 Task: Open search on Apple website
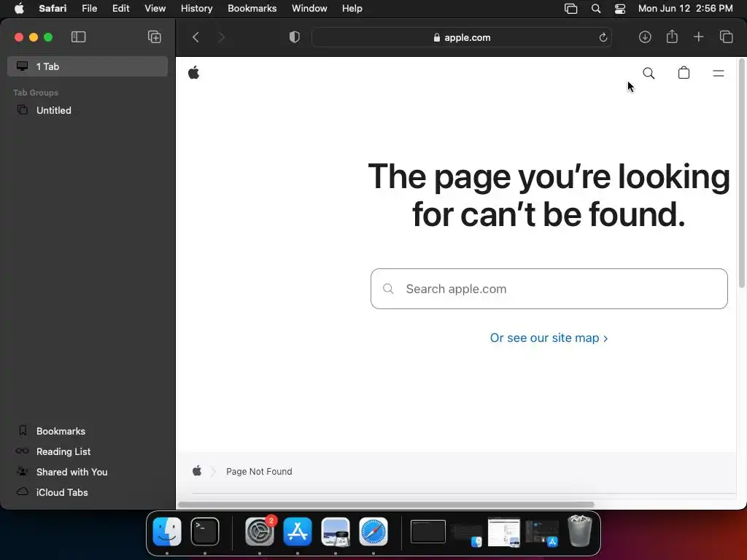click(x=649, y=73)
